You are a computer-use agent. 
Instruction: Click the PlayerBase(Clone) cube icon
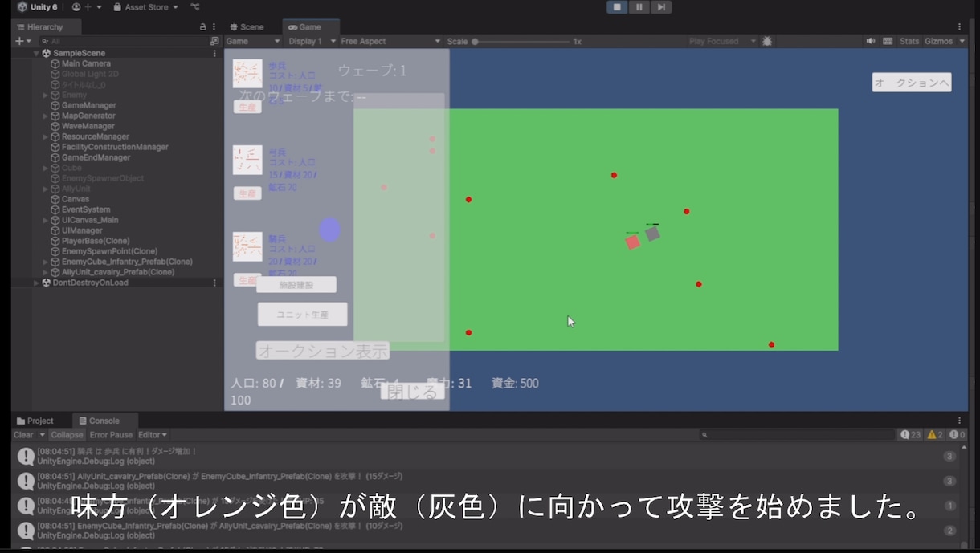coord(55,241)
